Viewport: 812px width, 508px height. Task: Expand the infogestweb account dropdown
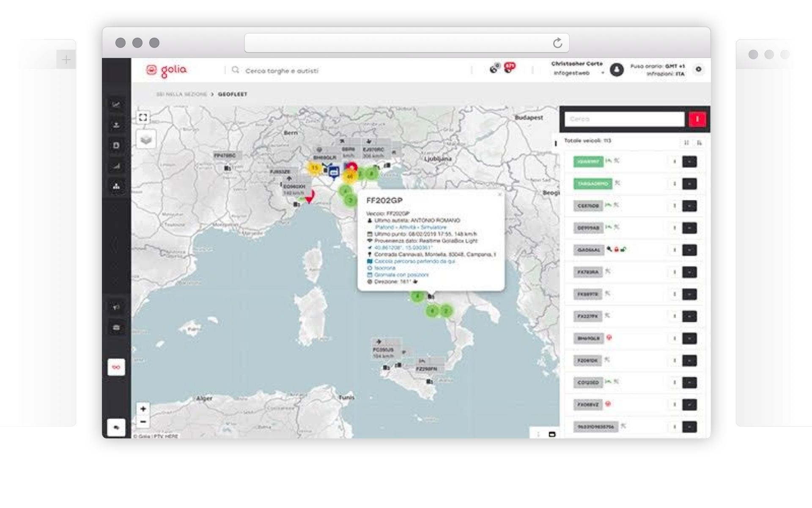pos(603,73)
